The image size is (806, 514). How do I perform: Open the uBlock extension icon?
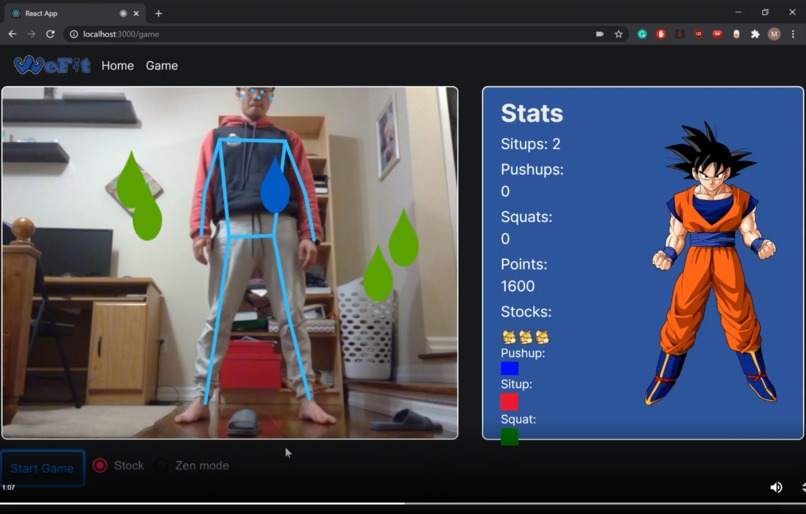point(699,34)
